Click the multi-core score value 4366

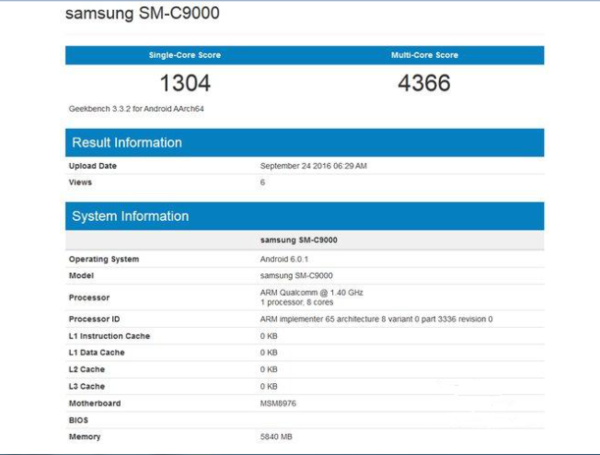(425, 83)
